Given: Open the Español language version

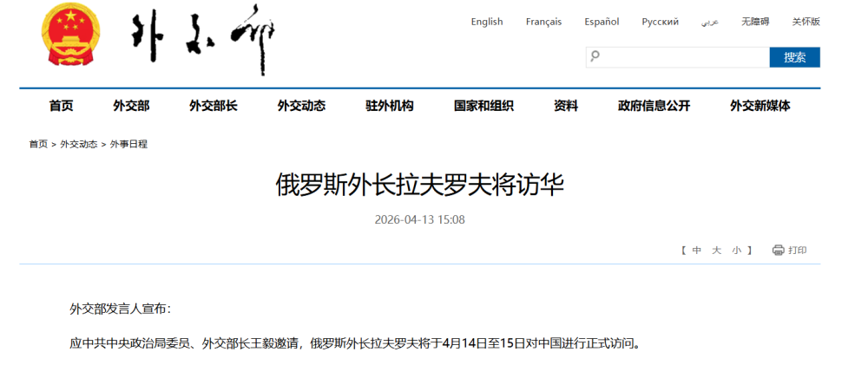Looking at the screenshot, I should (602, 22).
